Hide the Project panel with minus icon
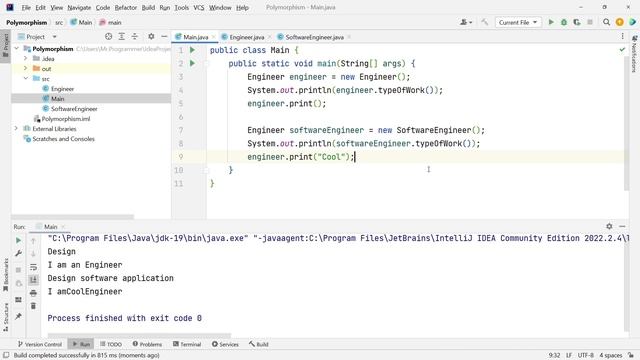The height and width of the screenshot is (360, 640). pyautogui.click(x=164, y=37)
